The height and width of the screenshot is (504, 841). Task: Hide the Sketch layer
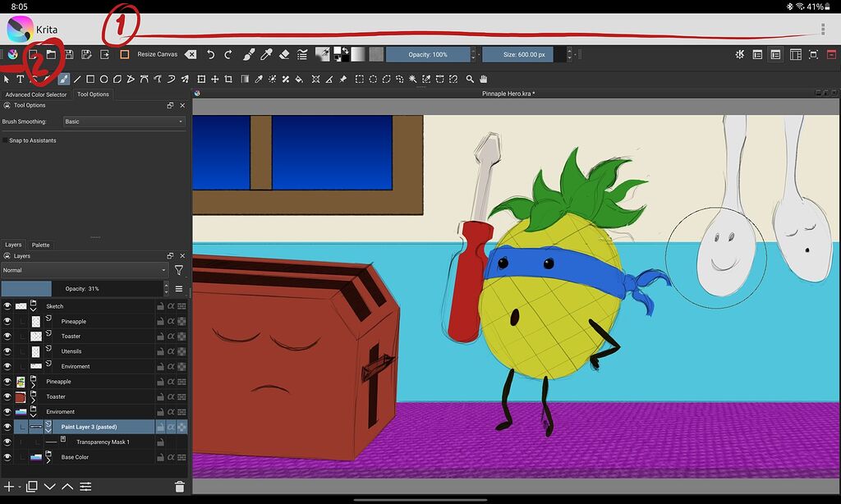[7, 305]
